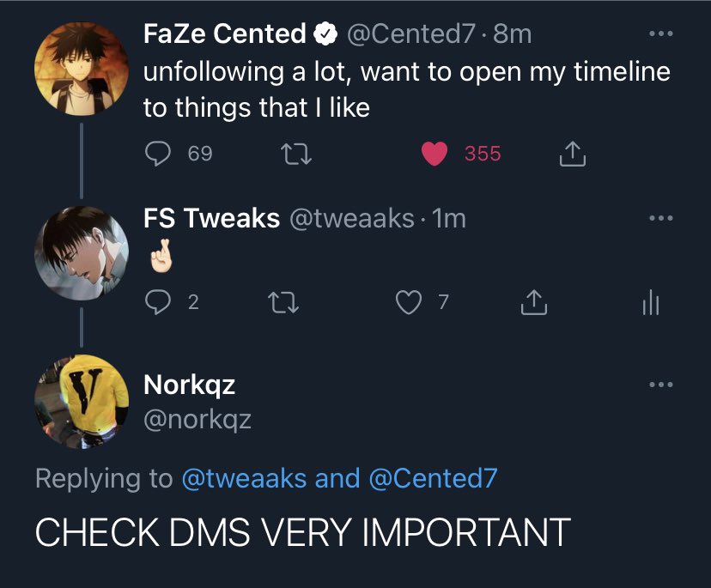Click the @tweaaks mention link
This screenshot has height=588, width=711.
click(x=244, y=478)
